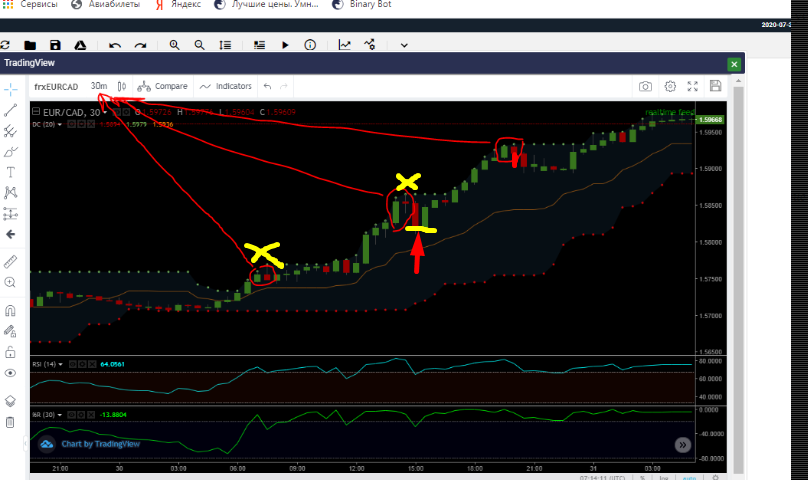The height and width of the screenshot is (480, 808).
Task: Expand the EUR/CAD, 30 legend dropdown arrow
Action: [x=105, y=112]
